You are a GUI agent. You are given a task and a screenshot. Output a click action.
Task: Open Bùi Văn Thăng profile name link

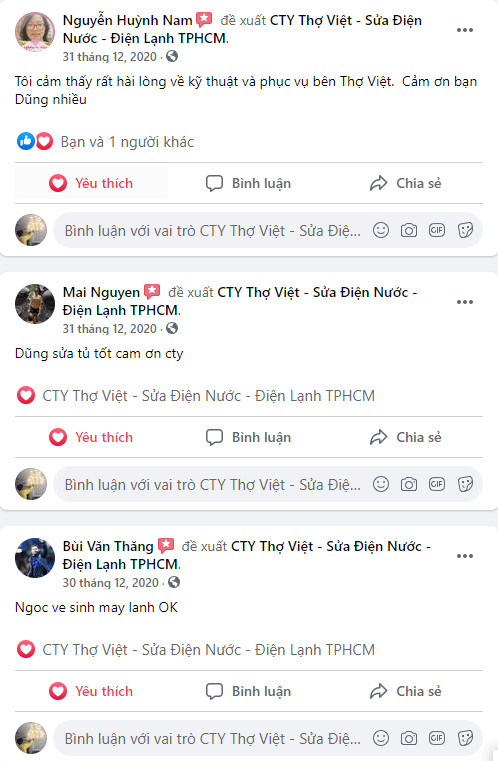click(x=108, y=546)
